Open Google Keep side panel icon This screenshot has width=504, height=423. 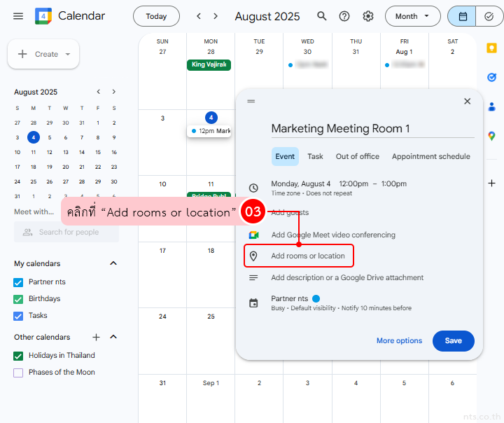491,48
